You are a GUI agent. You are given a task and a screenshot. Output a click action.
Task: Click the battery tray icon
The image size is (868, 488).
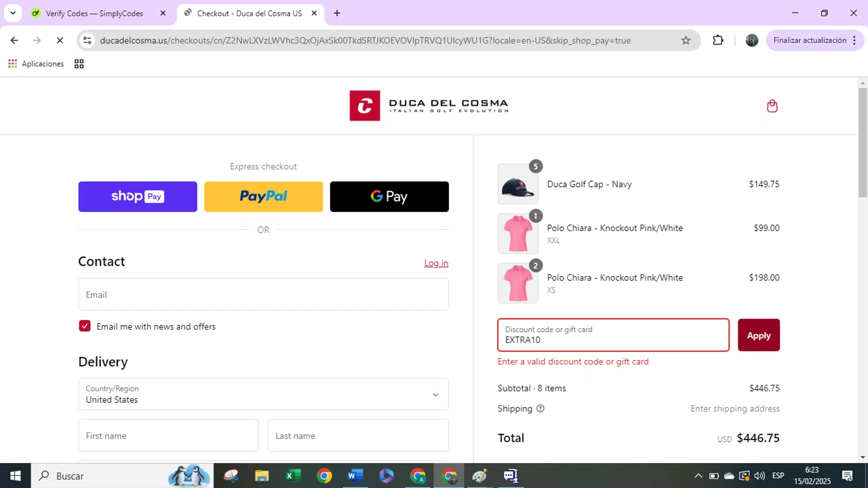click(714, 476)
